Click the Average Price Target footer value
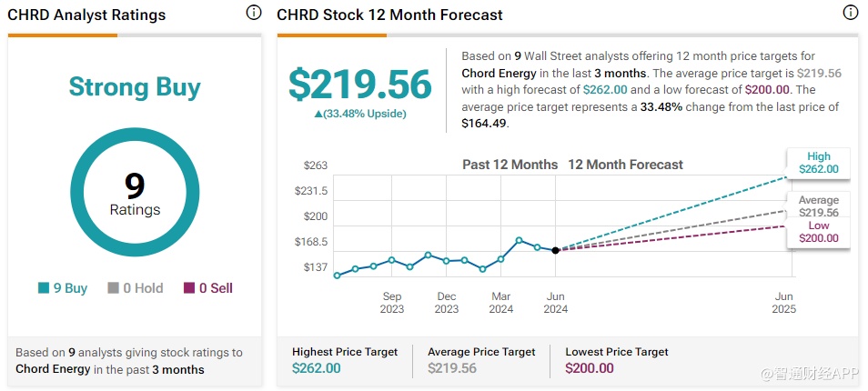Screen dimensions: 868x391 pyautogui.click(x=452, y=368)
